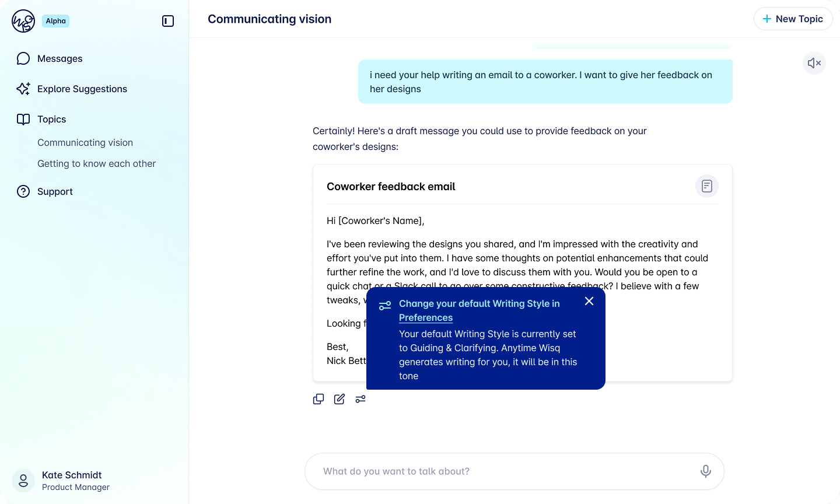The height and width of the screenshot is (504, 840).
Task: Click the Topics book icon
Action: pyautogui.click(x=23, y=119)
